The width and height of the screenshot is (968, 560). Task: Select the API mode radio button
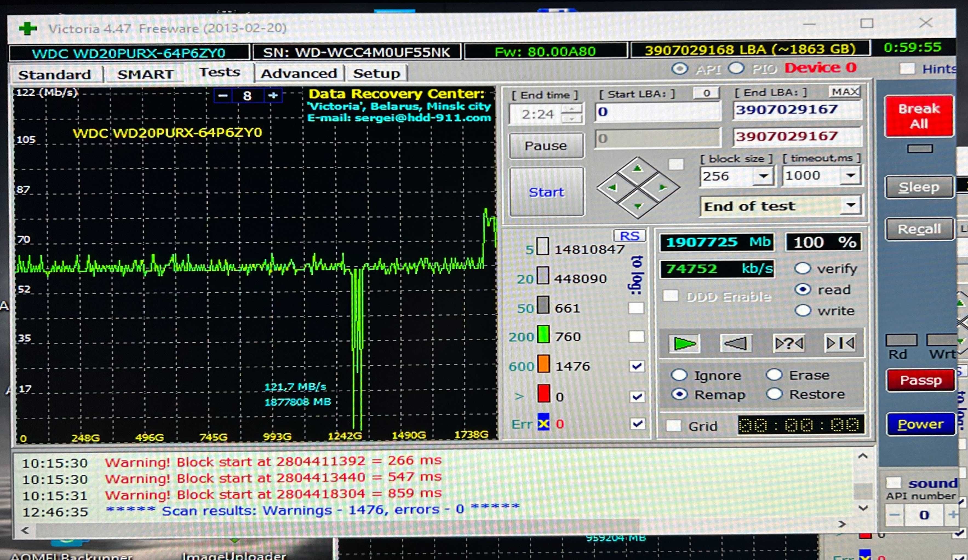pos(680,69)
